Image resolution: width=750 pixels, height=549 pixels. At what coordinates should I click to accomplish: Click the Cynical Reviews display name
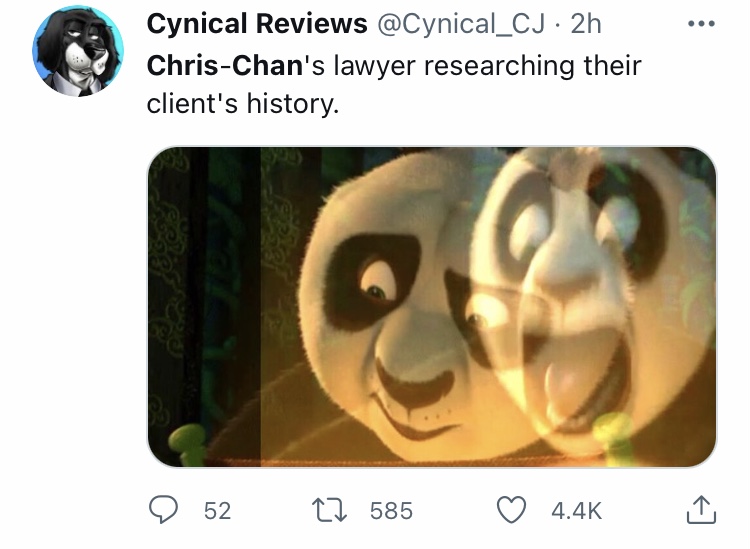point(257,23)
